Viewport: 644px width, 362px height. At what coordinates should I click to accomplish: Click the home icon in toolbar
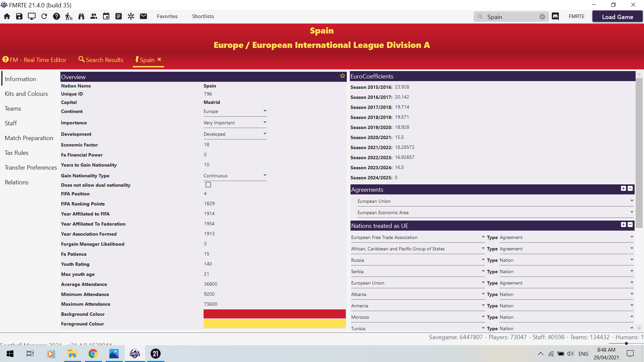coord(7,16)
